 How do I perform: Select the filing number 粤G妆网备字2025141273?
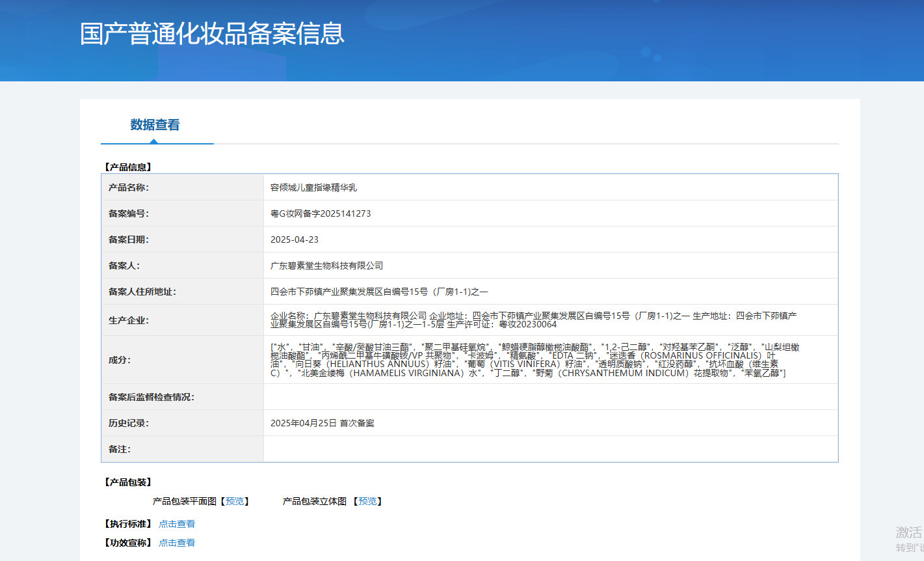pyautogui.click(x=321, y=213)
